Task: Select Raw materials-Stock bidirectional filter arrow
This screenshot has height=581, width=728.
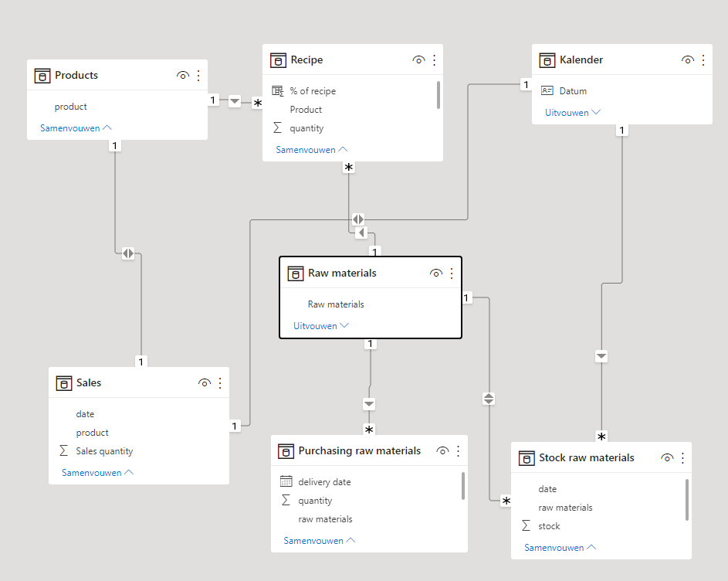Action: click(489, 399)
